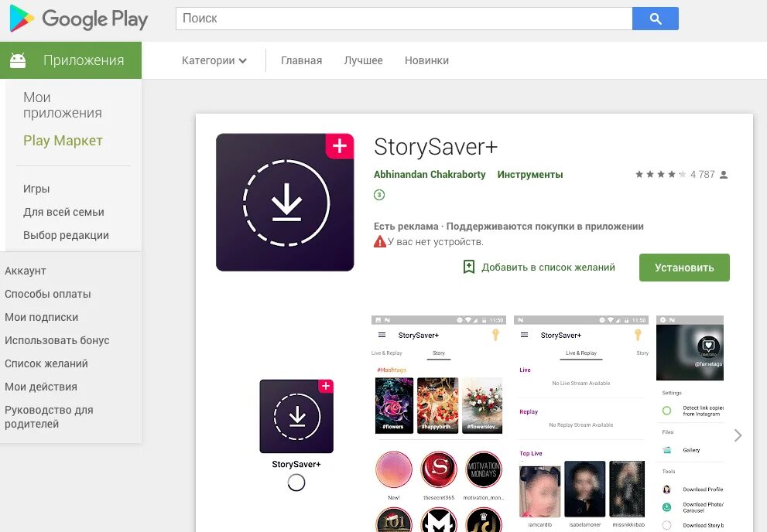Open the Инструменты category link

click(530, 175)
